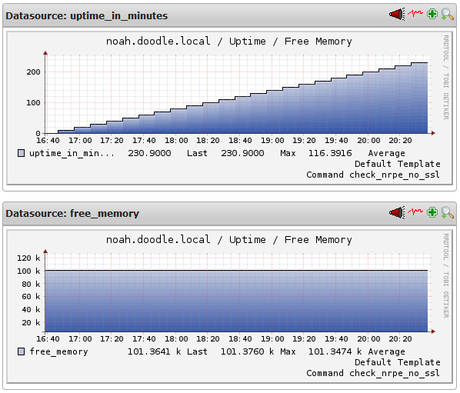Click the green plus icon for uptime_in_minutes
Screen dimensions: 460x393
(x=432, y=14)
